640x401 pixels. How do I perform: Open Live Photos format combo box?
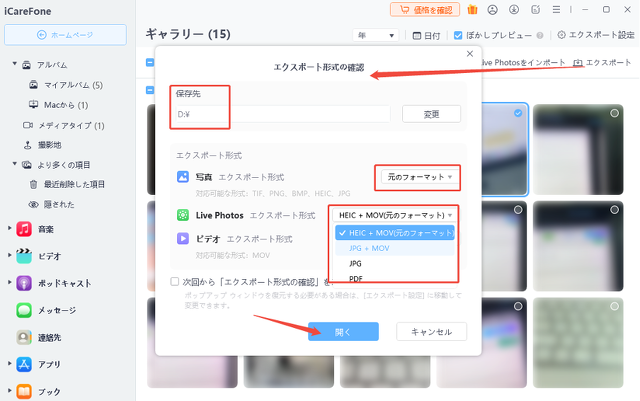[x=395, y=215]
